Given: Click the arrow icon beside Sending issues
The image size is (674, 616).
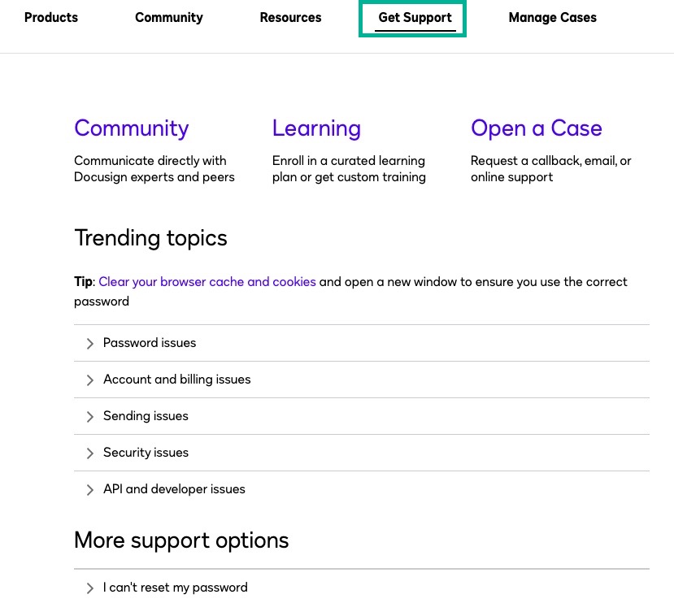Looking at the screenshot, I should [x=89, y=417].
